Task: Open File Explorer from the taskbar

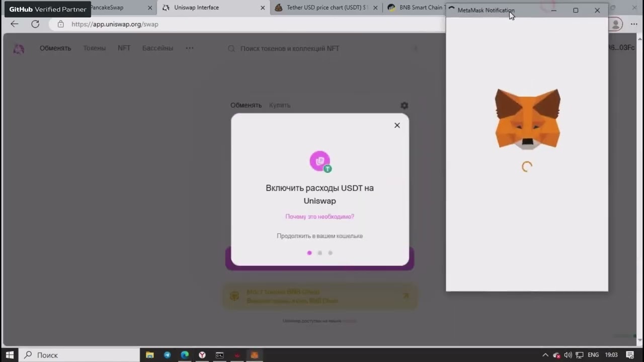Action: pyautogui.click(x=150, y=355)
